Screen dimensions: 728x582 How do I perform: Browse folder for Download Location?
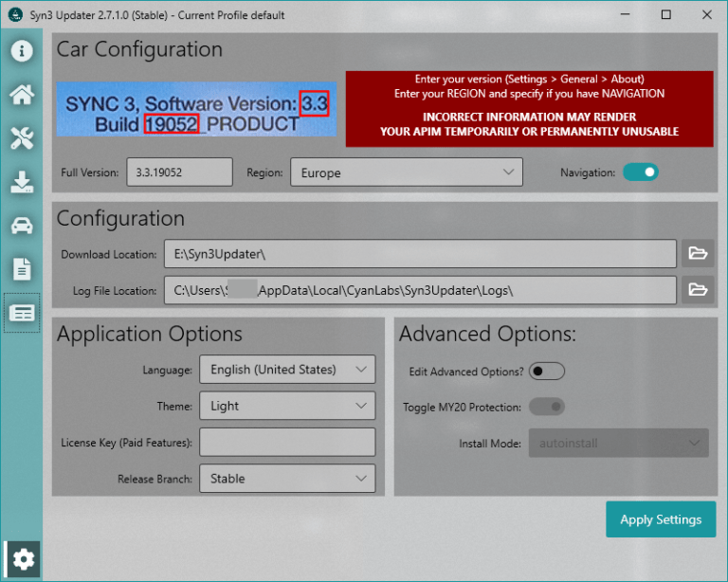698,253
